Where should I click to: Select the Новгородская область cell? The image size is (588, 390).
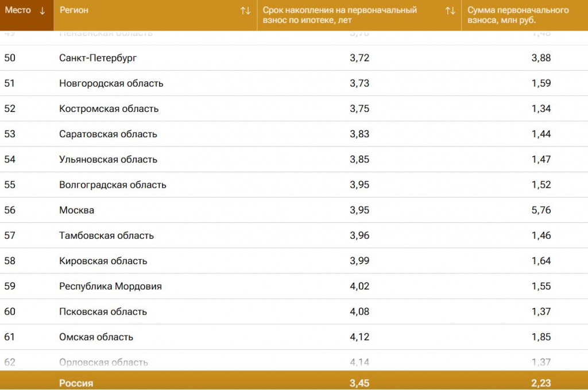tap(111, 83)
